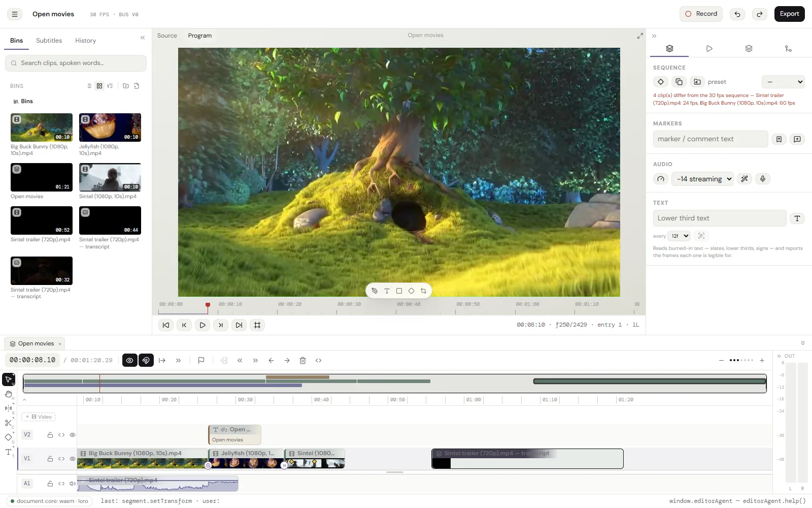Switch bins to grid view

point(99,86)
